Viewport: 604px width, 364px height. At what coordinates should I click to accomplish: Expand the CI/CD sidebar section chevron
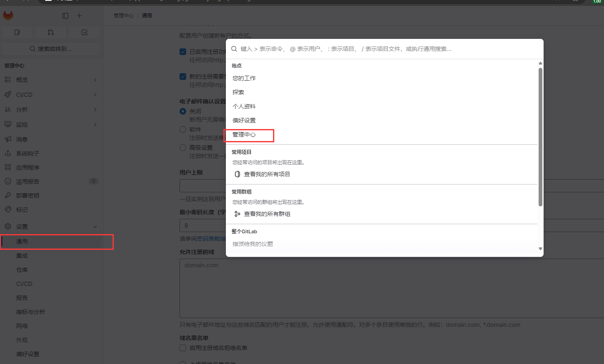click(x=95, y=95)
